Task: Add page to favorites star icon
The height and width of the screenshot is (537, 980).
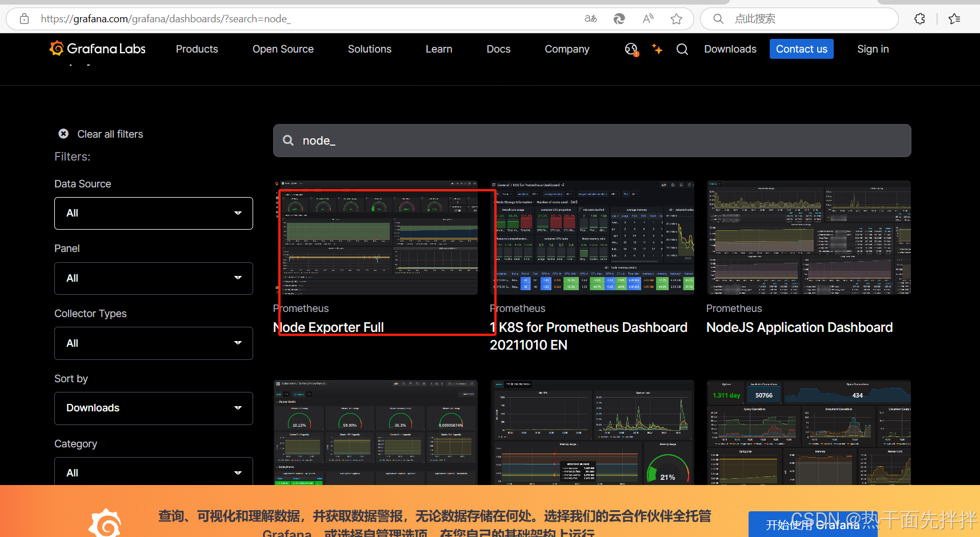Action: point(677,19)
